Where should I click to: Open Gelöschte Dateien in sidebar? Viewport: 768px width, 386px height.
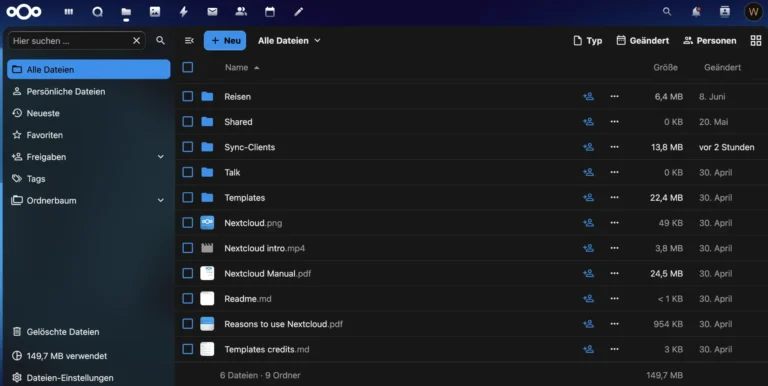tap(89, 332)
